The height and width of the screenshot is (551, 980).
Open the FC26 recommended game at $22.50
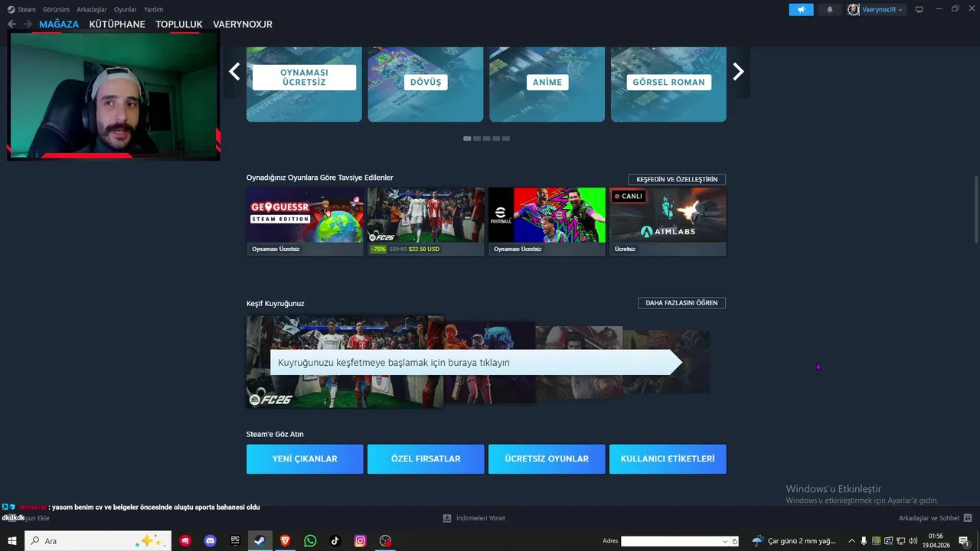(x=426, y=221)
